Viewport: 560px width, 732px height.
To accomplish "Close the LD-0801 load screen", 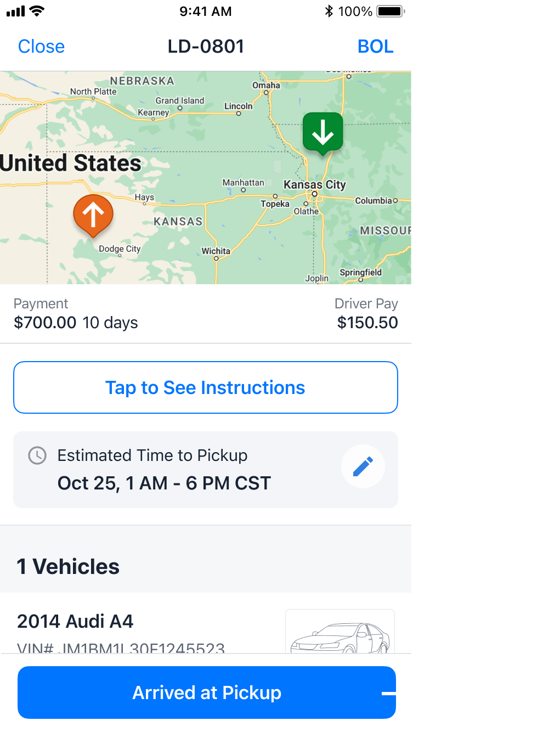I will click(x=41, y=47).
